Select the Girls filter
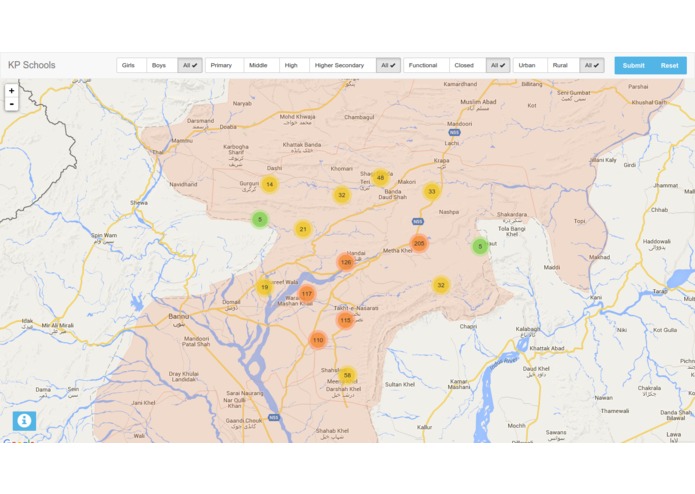The height and width of the screenshot is (494, 695). point(131,65)
